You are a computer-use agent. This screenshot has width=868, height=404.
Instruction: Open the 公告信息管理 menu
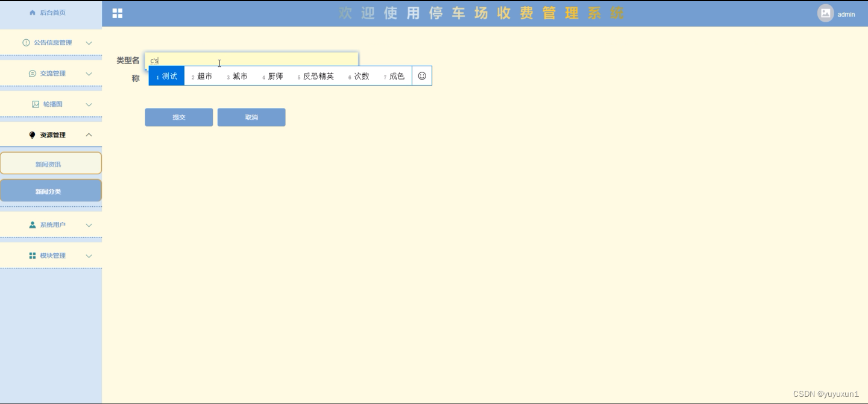pos(51,43)
